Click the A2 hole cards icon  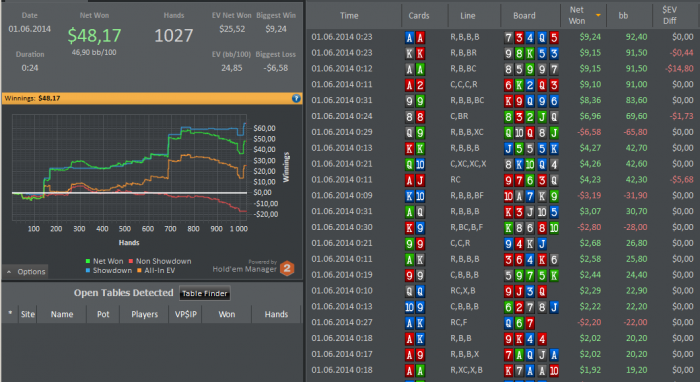pyautogui.click(x=415, y=85)
